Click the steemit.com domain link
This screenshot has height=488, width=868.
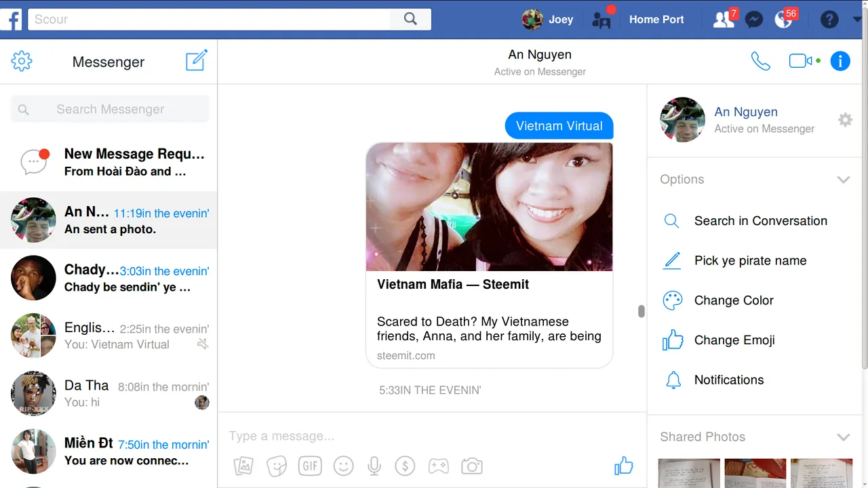click(x=406, y=355)
